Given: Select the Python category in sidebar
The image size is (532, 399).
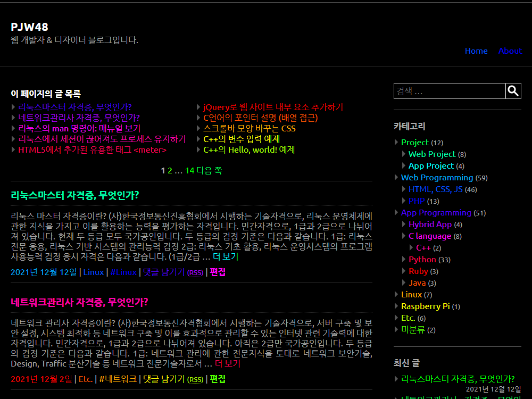Looking at the screenshot, I should (x=422, y=259).
